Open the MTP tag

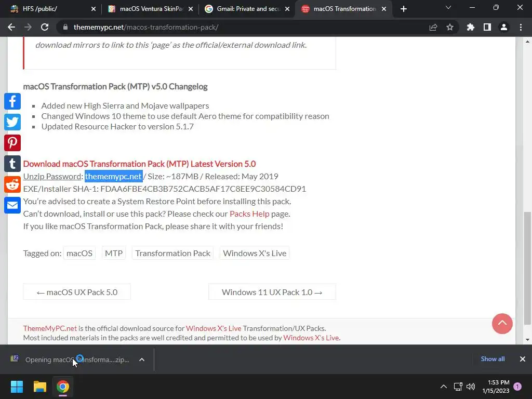coord(114,253)
